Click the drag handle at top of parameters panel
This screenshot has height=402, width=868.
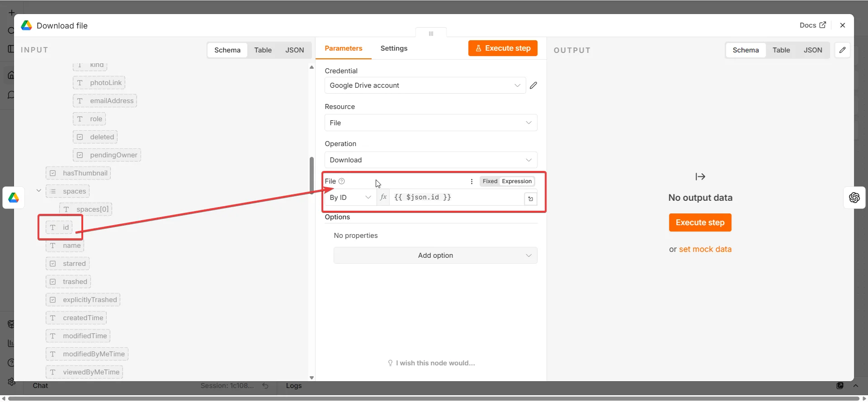[431, 33]
